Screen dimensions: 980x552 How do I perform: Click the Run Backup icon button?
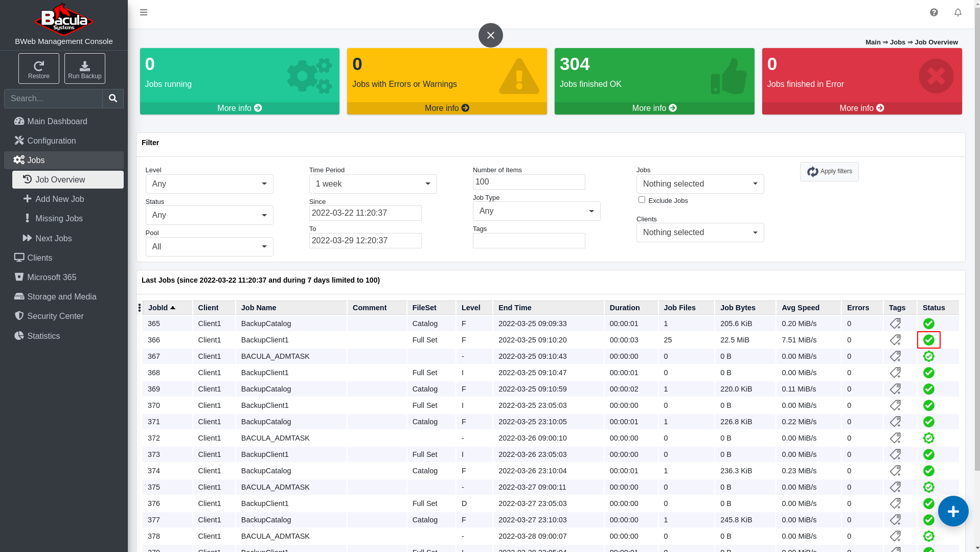tap(85, 68)
